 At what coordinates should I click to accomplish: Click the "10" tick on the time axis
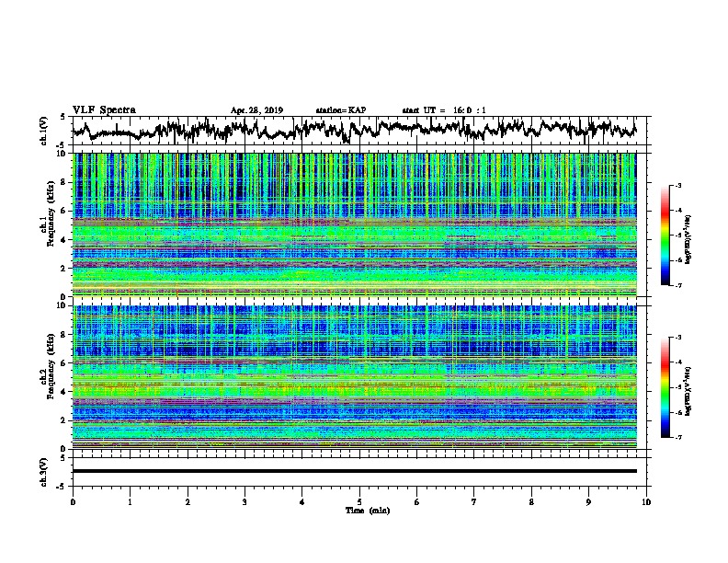point(646,502)
